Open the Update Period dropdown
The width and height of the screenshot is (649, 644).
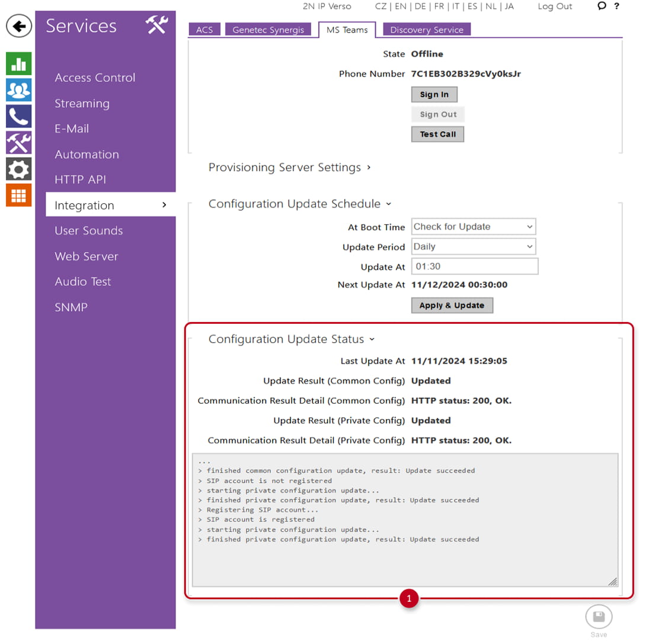[473, 247]
